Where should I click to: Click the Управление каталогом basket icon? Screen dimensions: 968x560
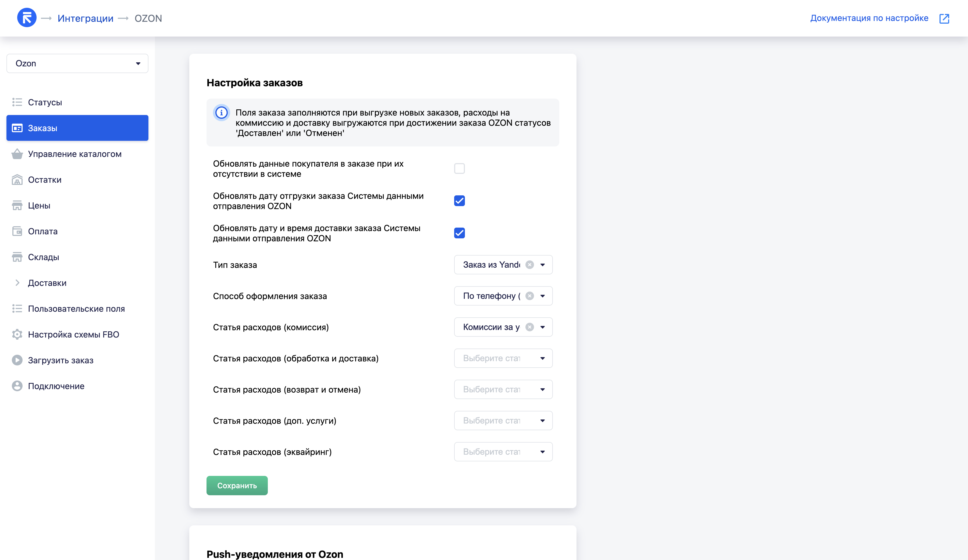pos(17,154)
